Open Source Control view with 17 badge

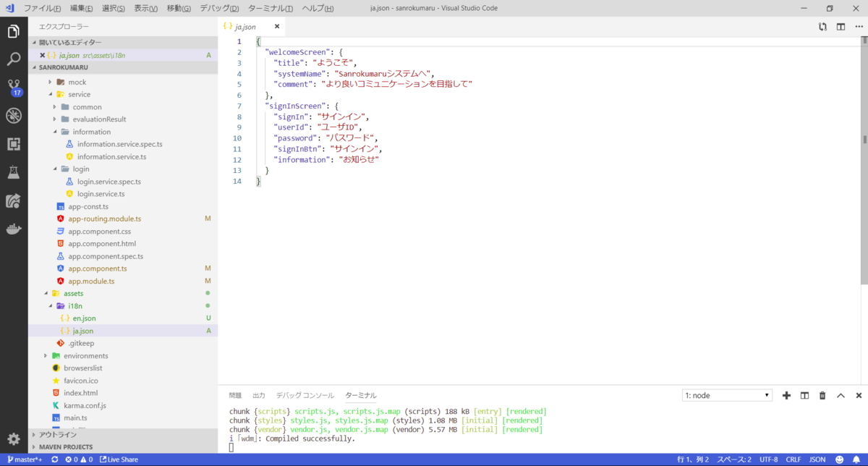tap(14, 88)
